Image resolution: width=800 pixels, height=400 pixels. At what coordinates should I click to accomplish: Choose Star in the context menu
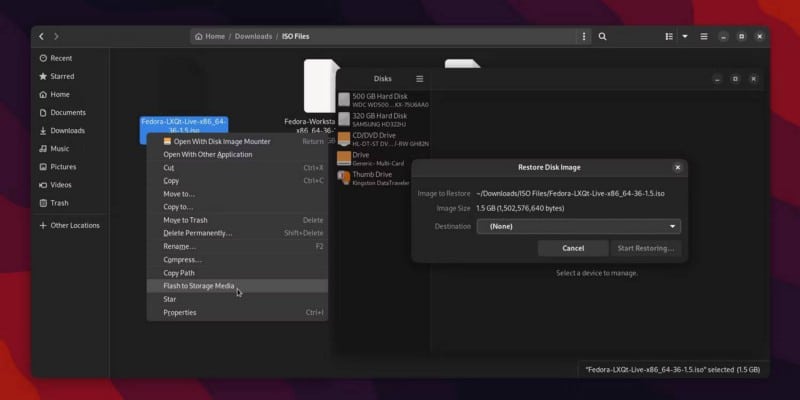237,299
